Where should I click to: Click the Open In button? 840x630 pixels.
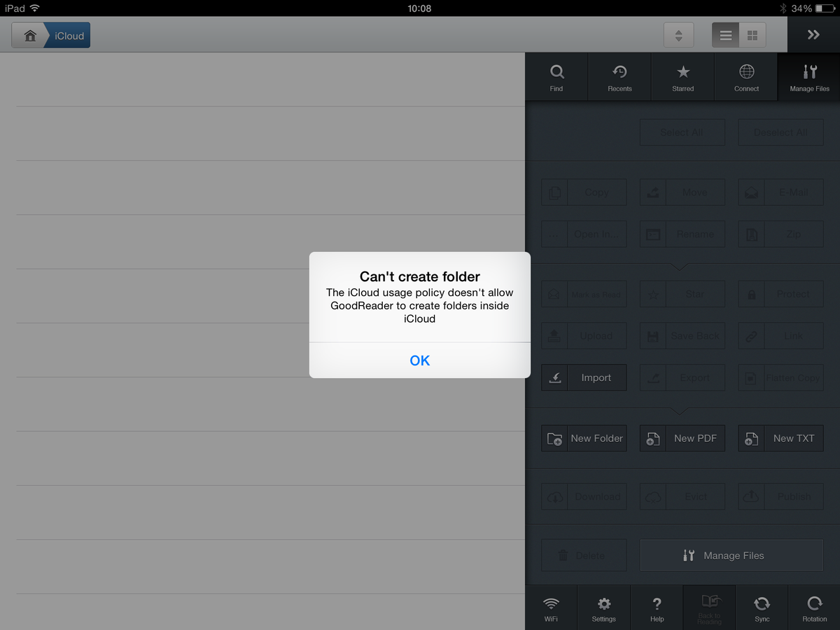(584, 234)
